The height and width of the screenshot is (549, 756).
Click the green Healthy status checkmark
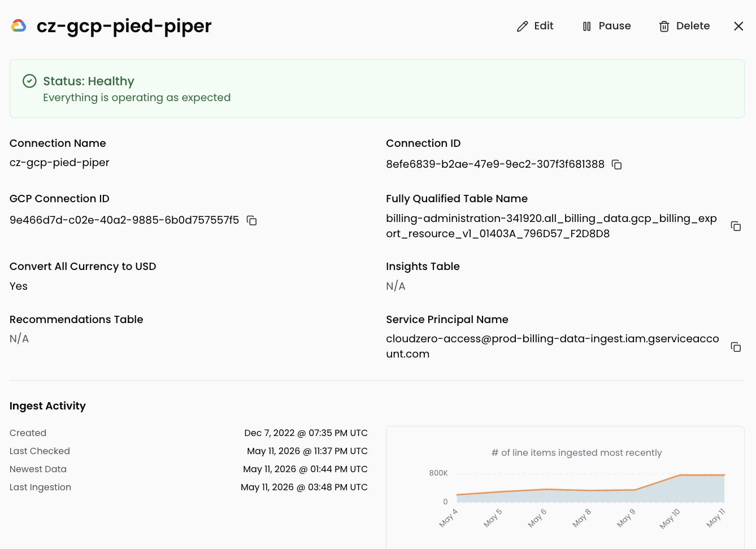(29, 81)
